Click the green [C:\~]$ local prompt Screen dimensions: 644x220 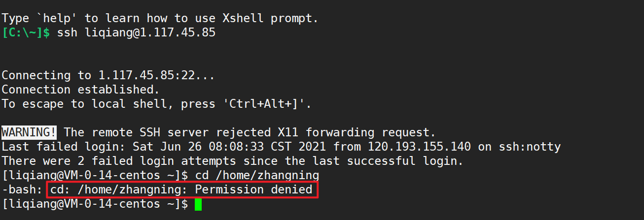pos(26,33)
